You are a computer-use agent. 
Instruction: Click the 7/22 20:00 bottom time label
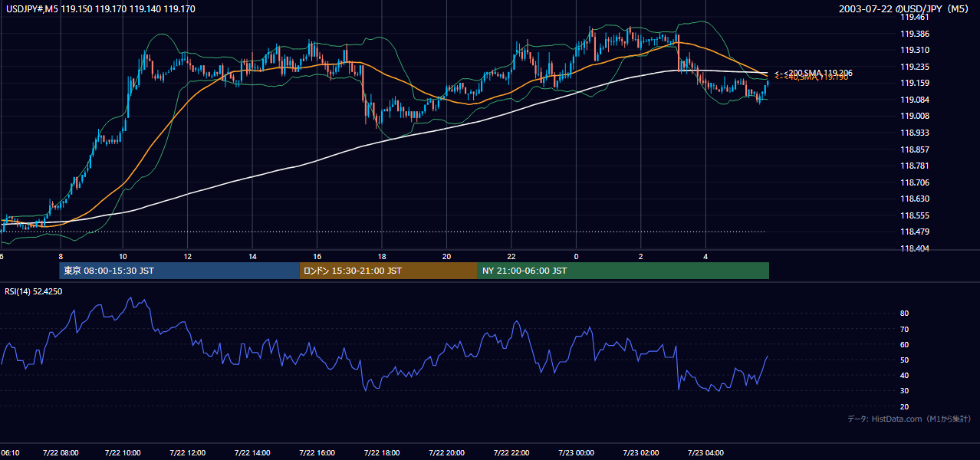[447, 453]
